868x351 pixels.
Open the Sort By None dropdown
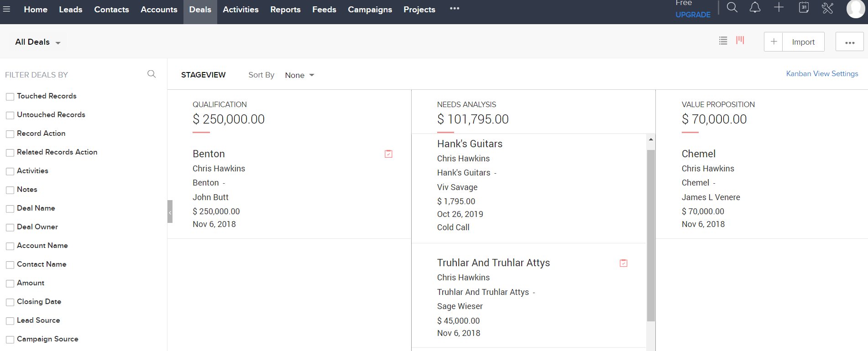(299, 75)
